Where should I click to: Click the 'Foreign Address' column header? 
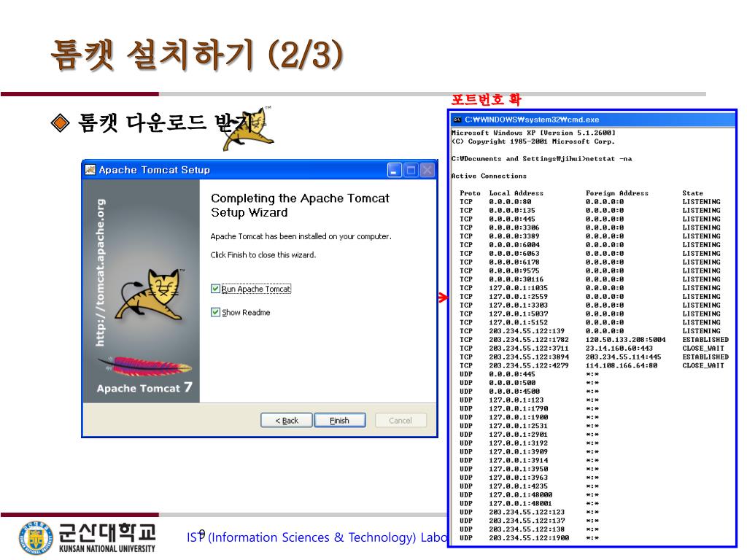click(x=617, y=192)
